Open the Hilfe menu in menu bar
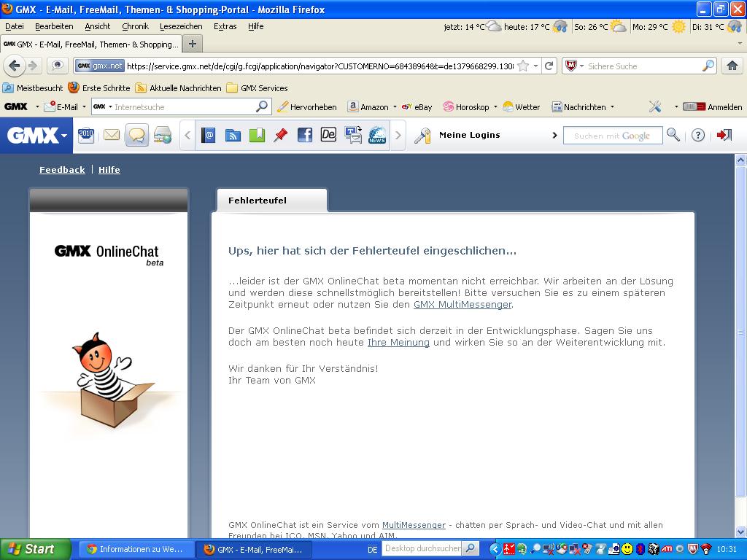Image resolution: width=747 pixels, height=560 pixels. pos(256,27)
